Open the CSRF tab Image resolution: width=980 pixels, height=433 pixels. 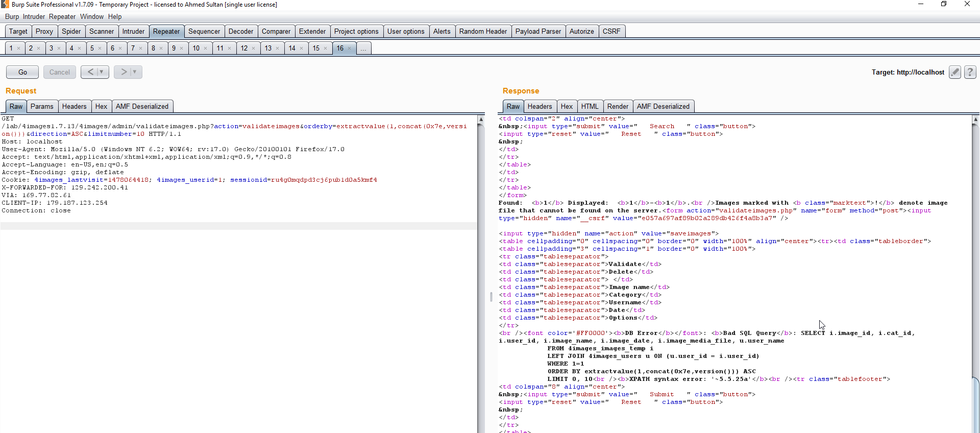point(611,31)
